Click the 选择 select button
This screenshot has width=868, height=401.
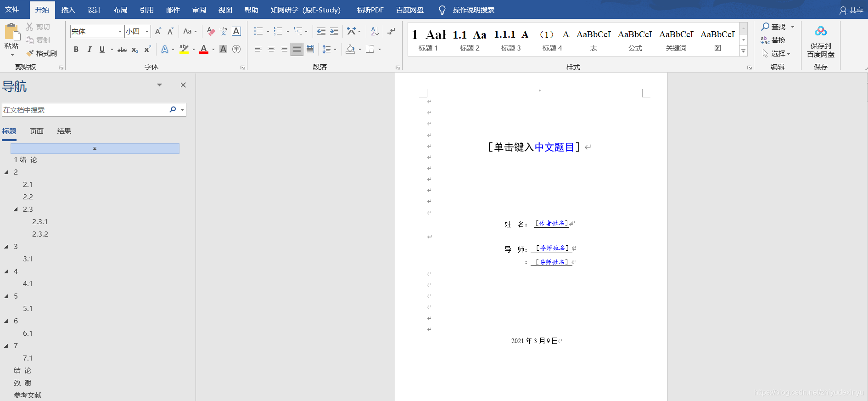[776, 53]
